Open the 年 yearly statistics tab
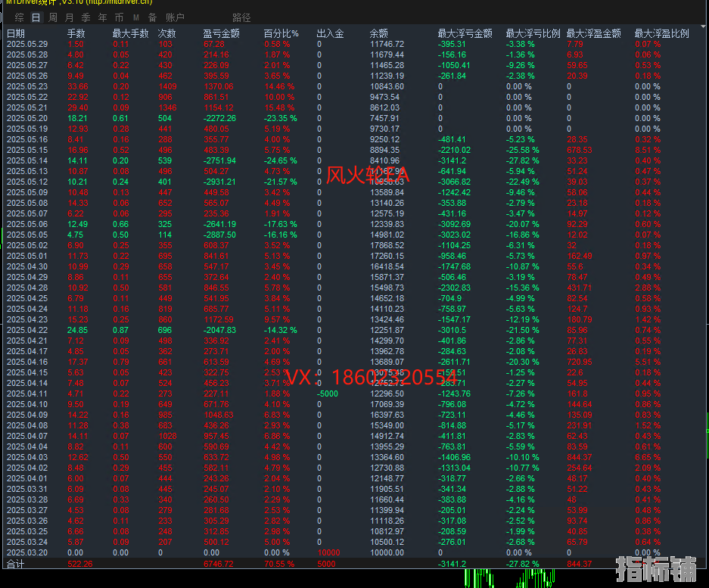Image resolution: width=709 pixels, height=588 pixels. point(102,17)
